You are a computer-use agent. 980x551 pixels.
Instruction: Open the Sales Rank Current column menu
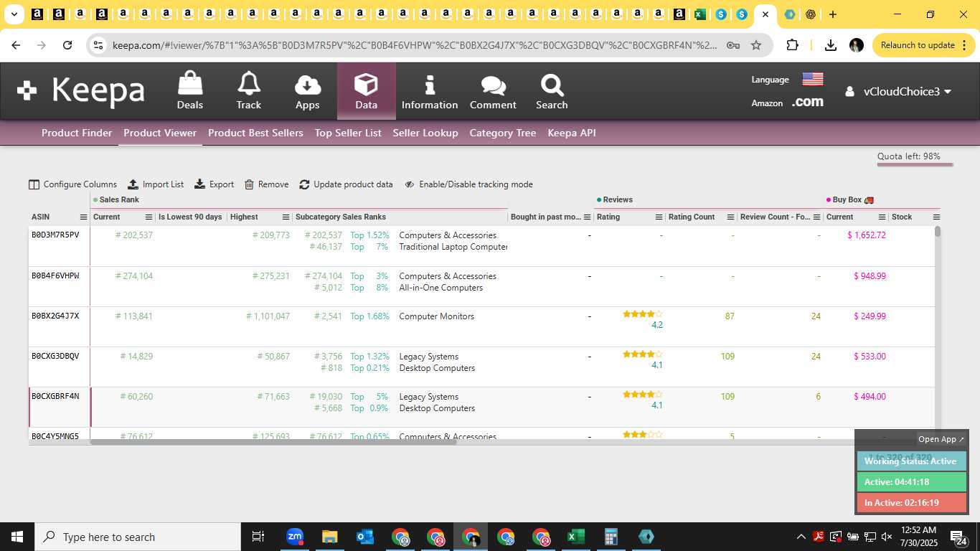pyautogui.click(x=149, y=217)
